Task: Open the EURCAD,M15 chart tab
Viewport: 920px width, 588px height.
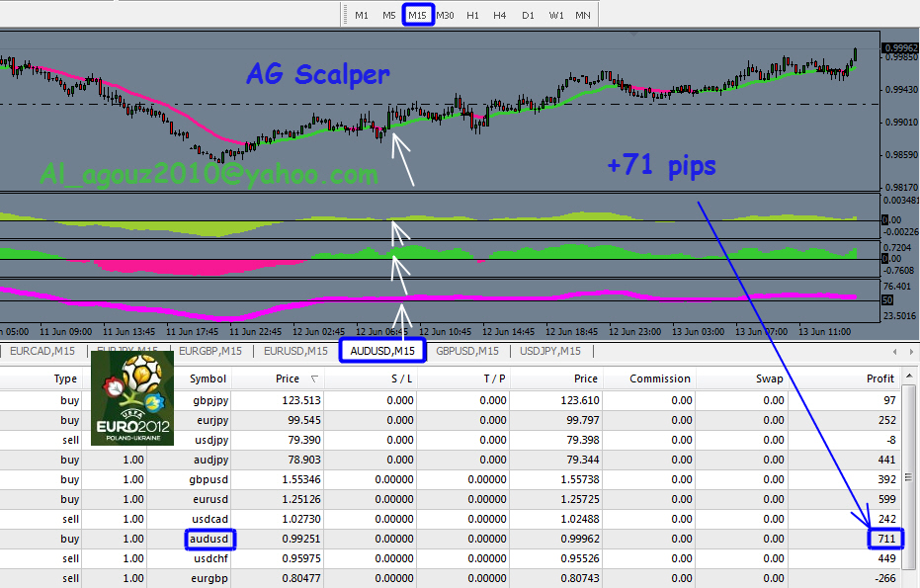Action: [42, 351]
